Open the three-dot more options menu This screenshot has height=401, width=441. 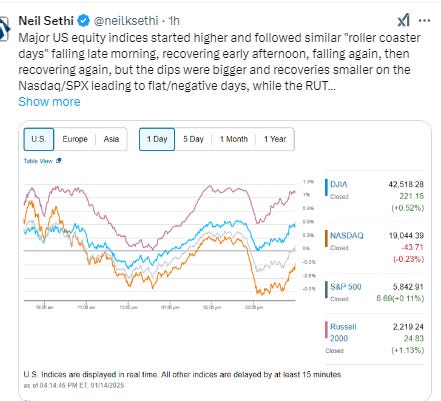click(424, 21)
